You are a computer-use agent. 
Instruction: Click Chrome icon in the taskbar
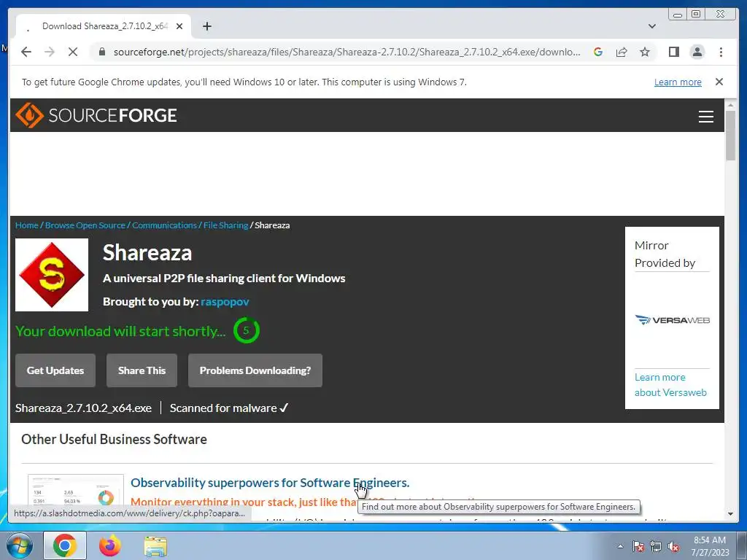coord(65,545)
